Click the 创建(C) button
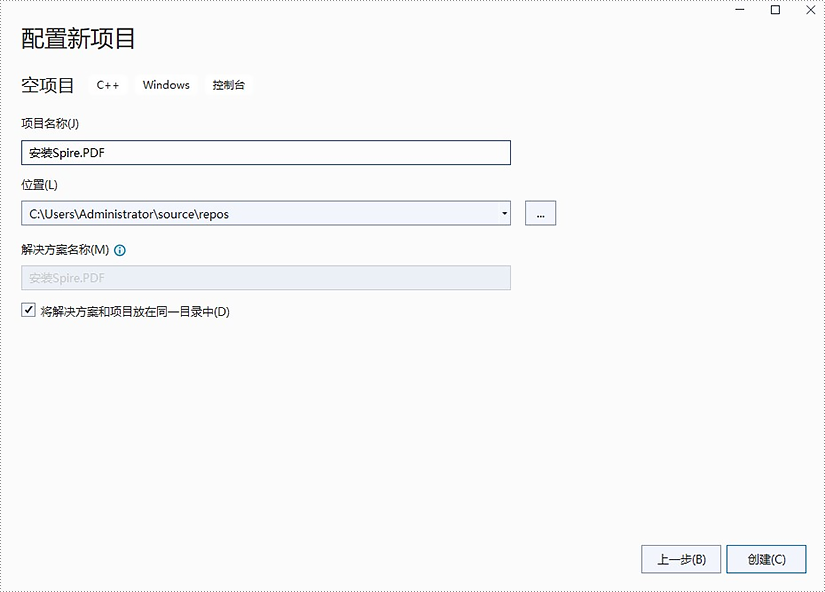The image size is (825, 592). tap(766, 559)
